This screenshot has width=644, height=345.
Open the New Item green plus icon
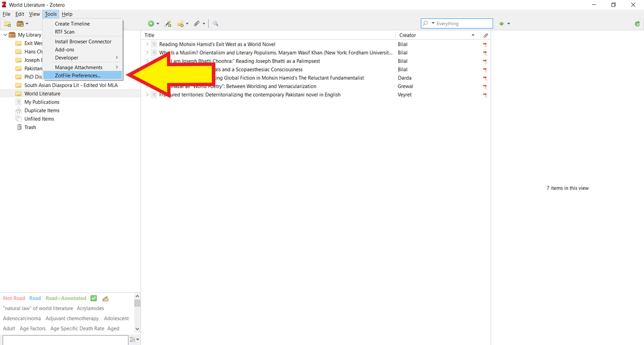pyautogui.click(x=151, y=24)
